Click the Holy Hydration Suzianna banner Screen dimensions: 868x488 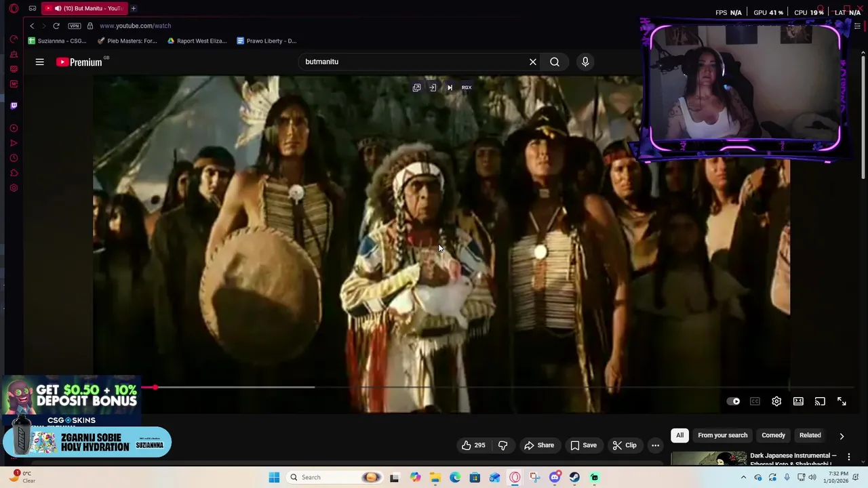click(x=87, y=442)
